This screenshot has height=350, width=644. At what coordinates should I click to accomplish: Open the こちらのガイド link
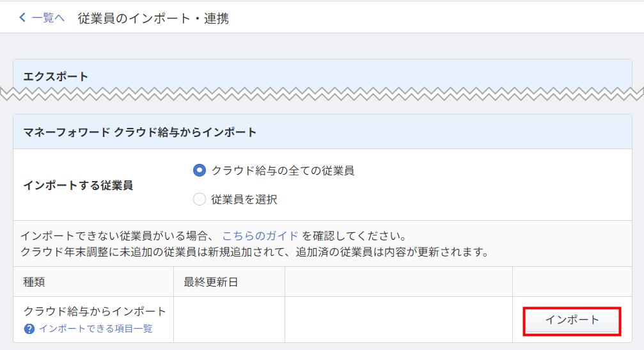[260, 235]
